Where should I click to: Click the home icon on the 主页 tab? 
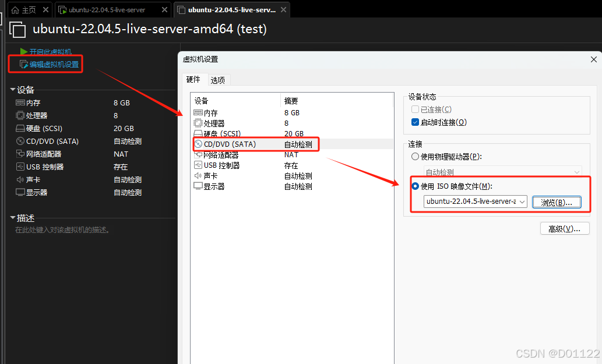pyautogui.click(x=15, y=10)
